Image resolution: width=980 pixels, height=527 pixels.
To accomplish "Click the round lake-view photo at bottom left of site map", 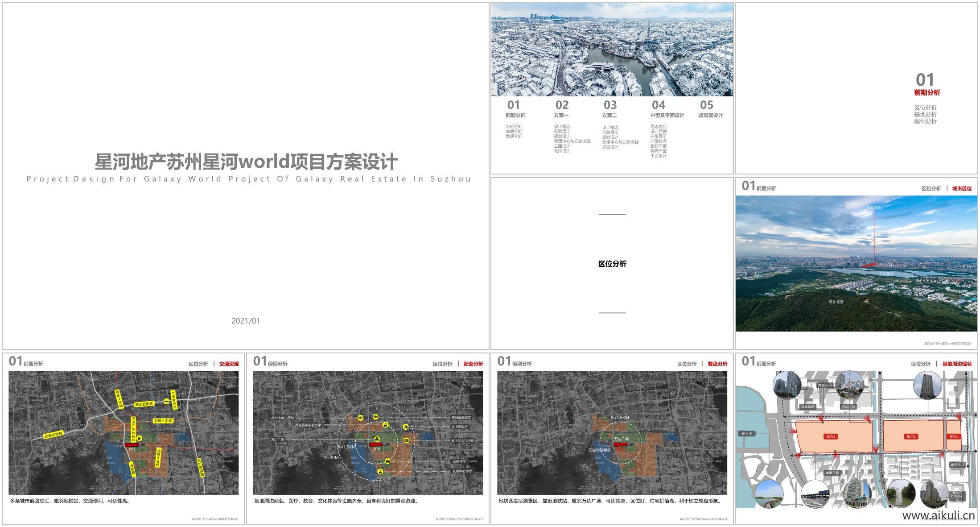I will coord(769,494).
